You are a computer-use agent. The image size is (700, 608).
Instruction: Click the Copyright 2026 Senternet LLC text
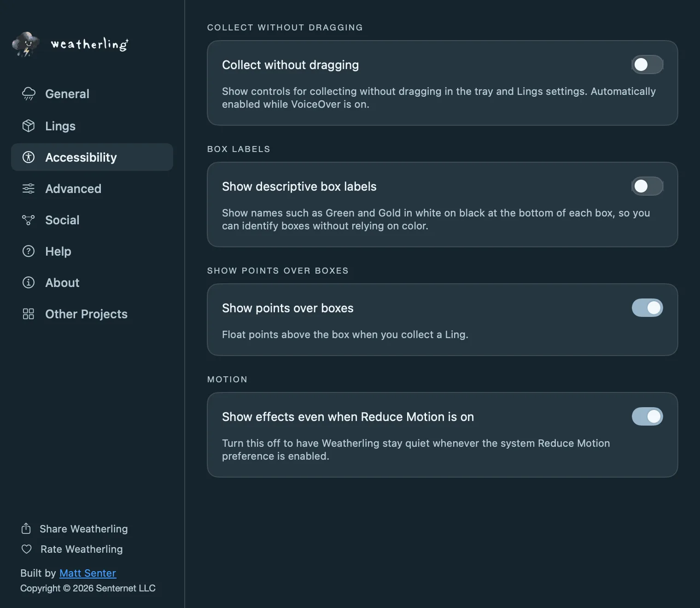tap(88, 588)
